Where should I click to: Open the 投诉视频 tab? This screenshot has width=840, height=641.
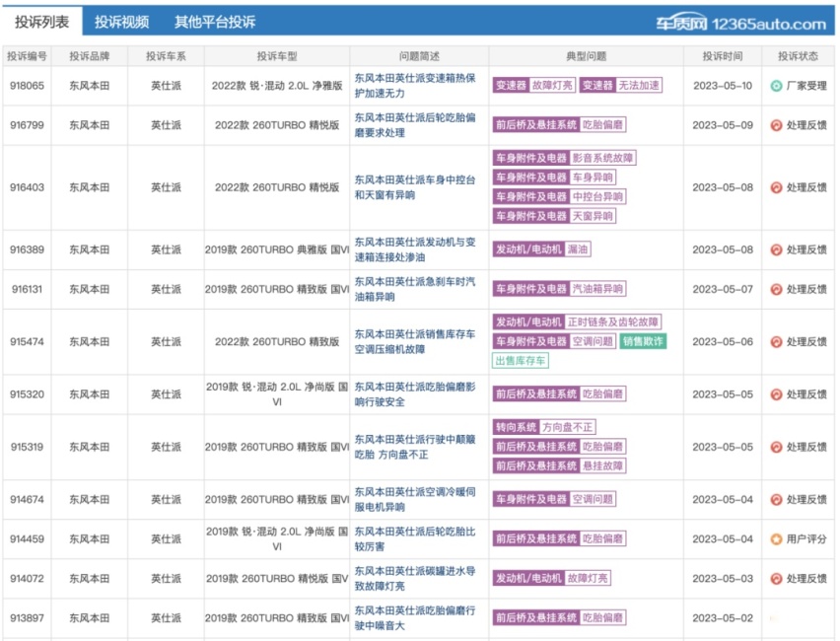pyautogui.click(x=121, y=22)
